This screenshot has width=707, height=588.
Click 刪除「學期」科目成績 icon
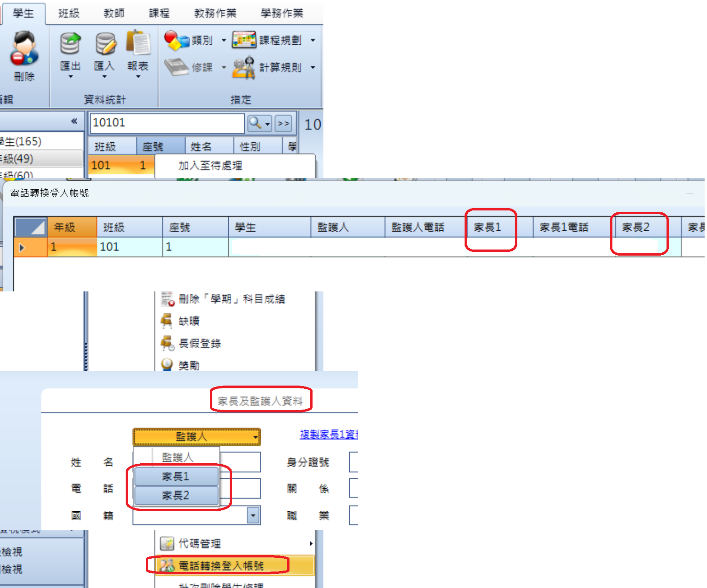pos(168,299)
